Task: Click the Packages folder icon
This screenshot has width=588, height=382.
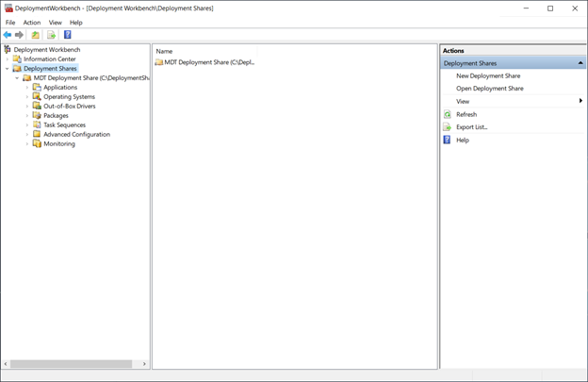Action: click(37, 115)
